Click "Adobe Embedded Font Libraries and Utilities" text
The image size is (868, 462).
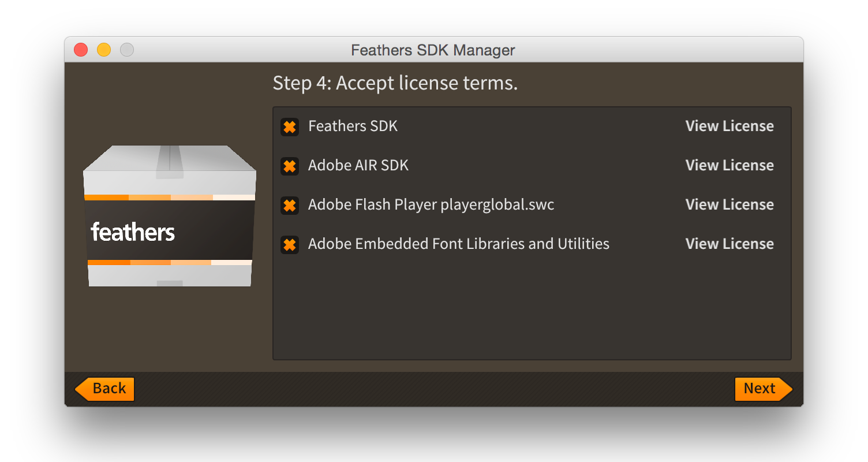(459, 244)
